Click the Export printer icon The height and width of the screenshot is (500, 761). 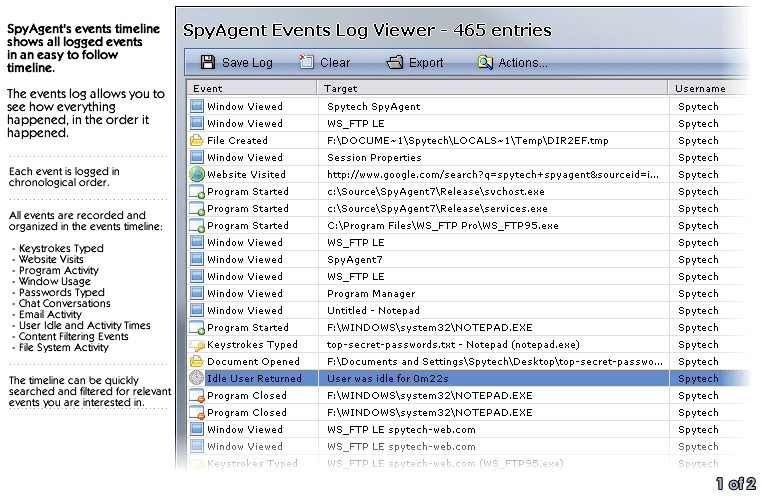click(x=394, y=62)
